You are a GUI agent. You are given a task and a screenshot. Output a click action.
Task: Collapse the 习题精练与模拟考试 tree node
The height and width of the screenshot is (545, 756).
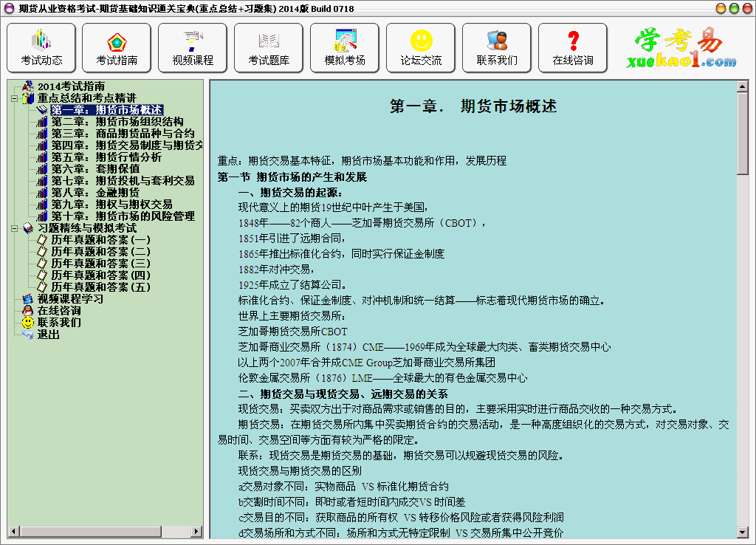pos(15,228)
